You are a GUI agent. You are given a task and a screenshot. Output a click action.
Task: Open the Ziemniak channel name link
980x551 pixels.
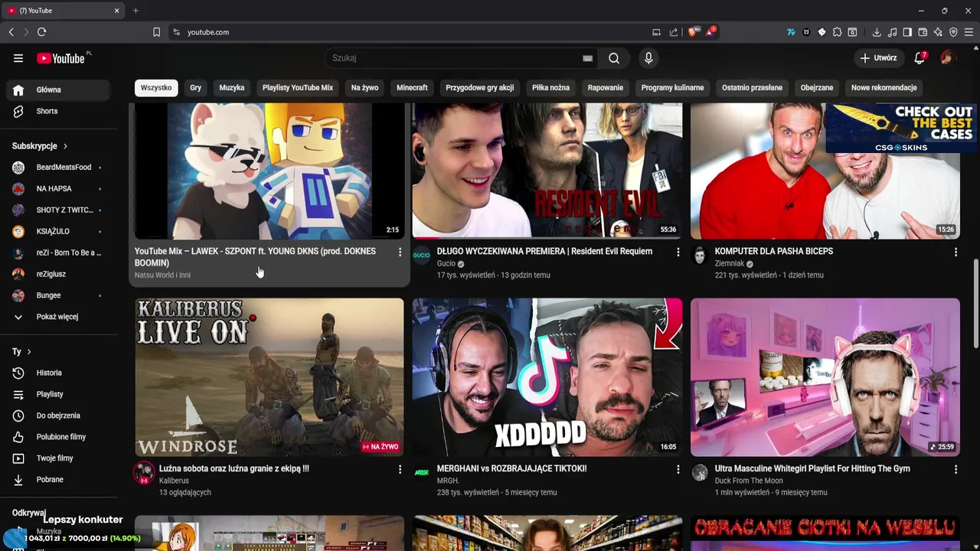pos(730,263)
